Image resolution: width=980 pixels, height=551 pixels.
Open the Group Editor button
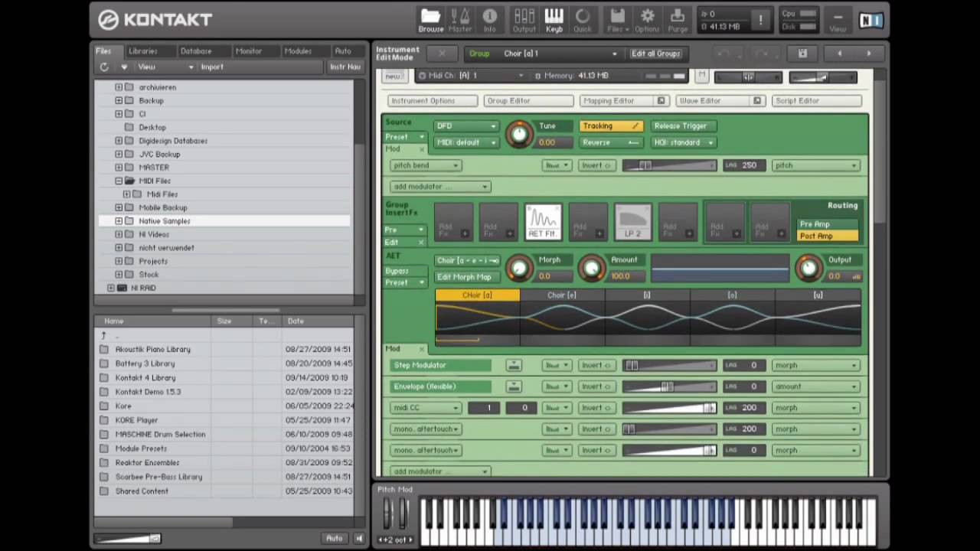click(x=528, y=101)
